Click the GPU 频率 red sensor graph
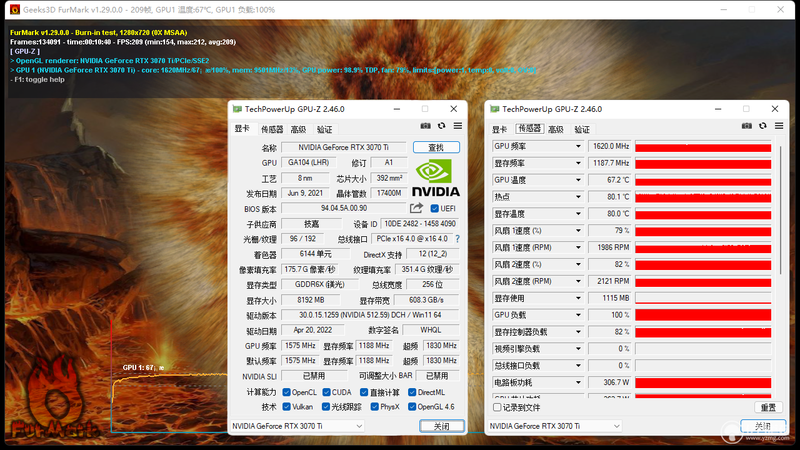Viewport: 800px width, 450px height. (703, 147)
